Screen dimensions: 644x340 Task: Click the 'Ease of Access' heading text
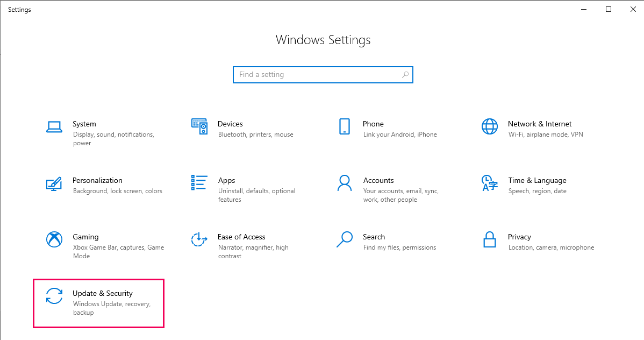click(241, 237)
